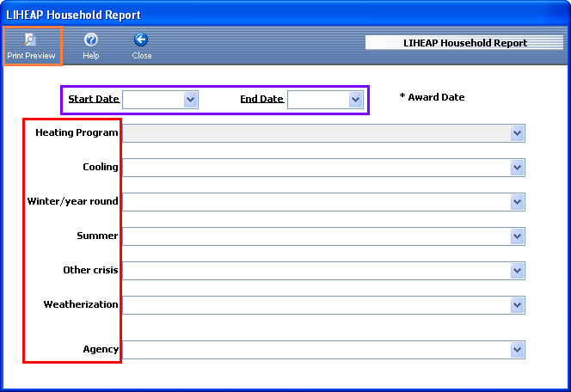The image size is (571, 392).
Task: Open the Weatherization dropdown arrow
Action: [x=517, y=305]
